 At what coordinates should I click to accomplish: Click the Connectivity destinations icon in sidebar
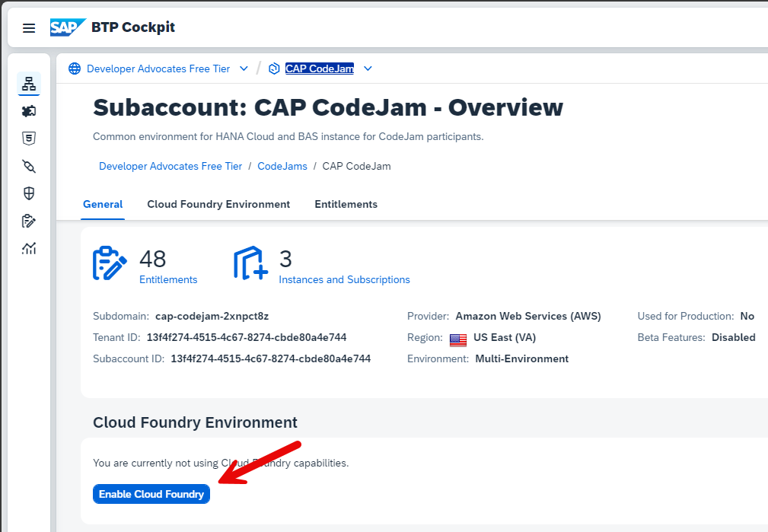tap(29, 166)
